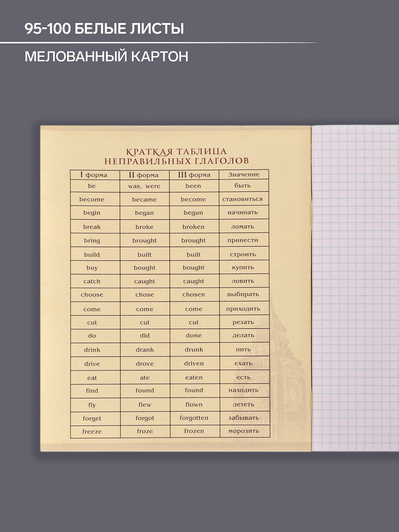Select the "III форма" column header
Image resolution: width=399 pixels, height=532 pixels.
click(194, 175)
